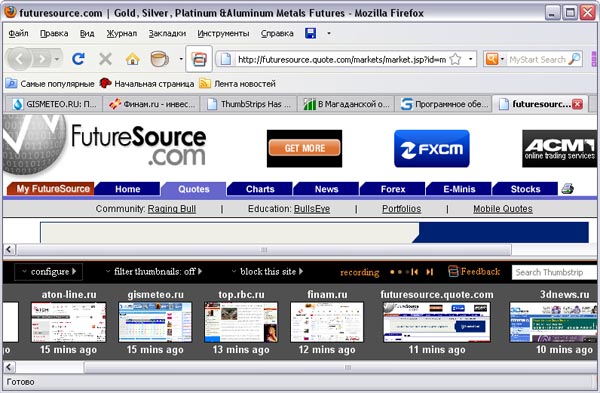
Task: Open the Справка menu
Action: point(277,33)
